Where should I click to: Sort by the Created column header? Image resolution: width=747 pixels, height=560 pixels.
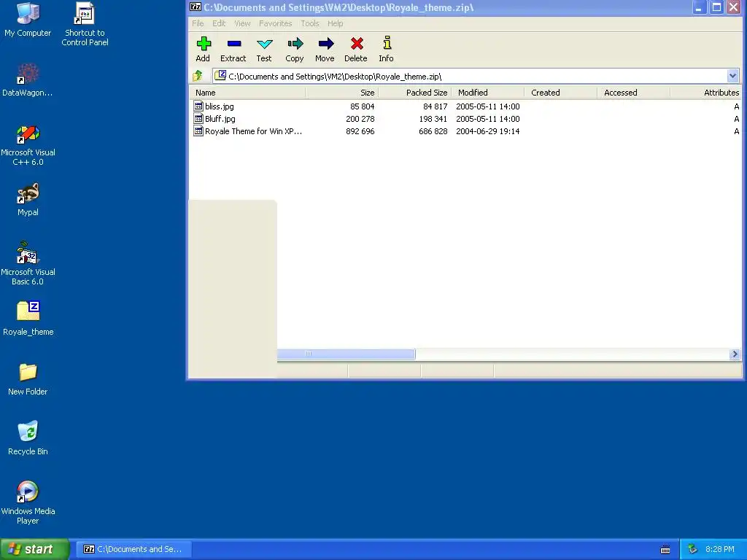(x=561, y=93)
